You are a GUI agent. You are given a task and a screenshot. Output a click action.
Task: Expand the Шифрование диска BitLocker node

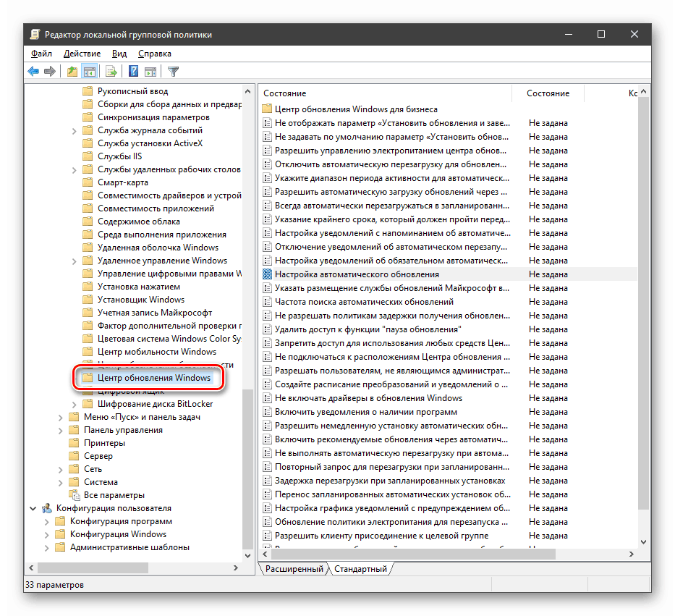tap(75, 404)
